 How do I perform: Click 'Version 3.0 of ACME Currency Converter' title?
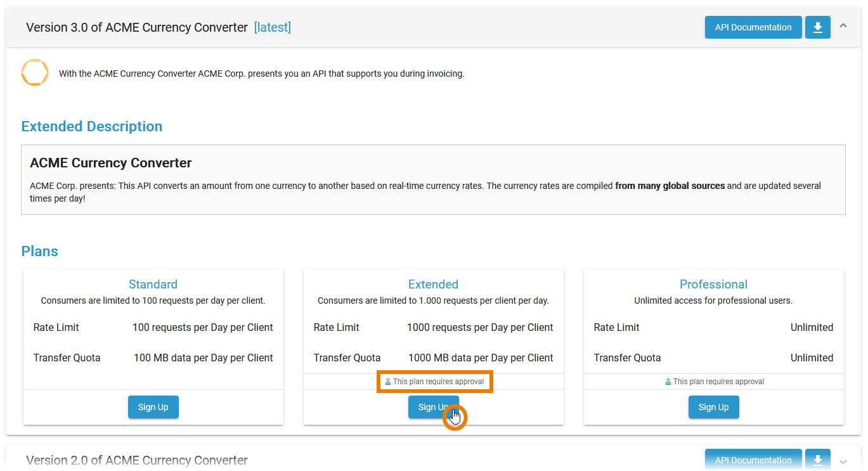coord(137,27)
